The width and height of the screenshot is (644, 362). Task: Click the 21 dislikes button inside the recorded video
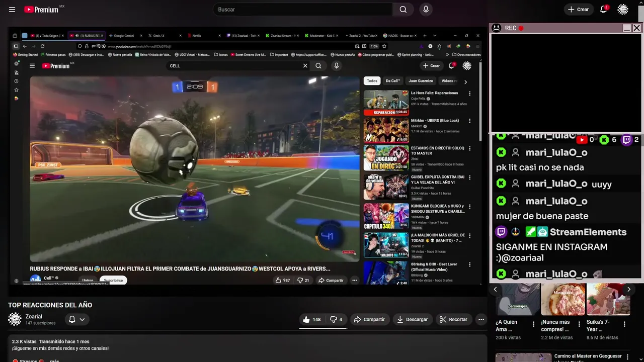[x=303, y=281]
